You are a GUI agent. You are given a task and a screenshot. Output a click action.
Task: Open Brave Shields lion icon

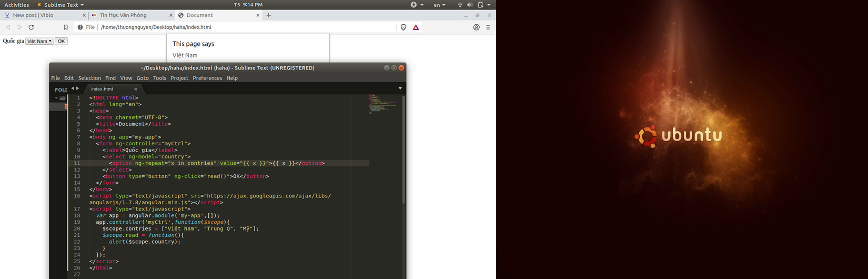coord(403,27)
